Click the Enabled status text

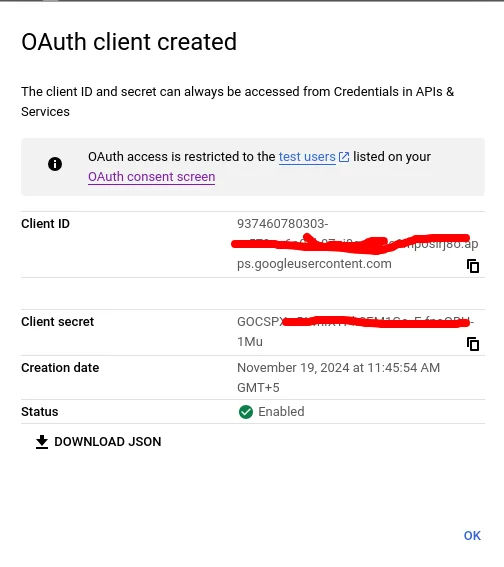pos(281,412)
